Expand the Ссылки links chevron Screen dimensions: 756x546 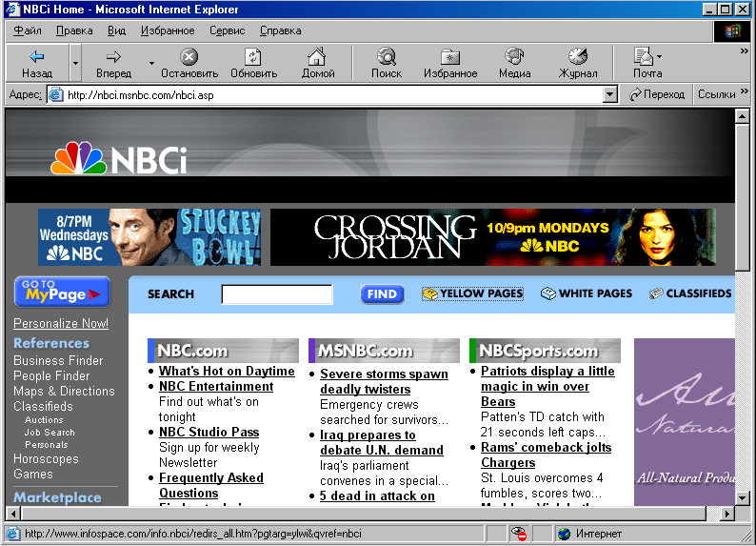[745, 91]
